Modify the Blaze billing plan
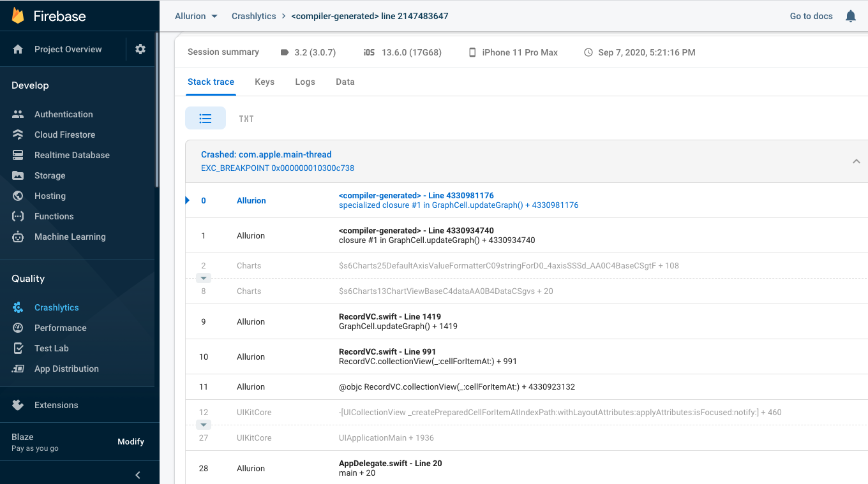Viewport: 868px width, 484px height. pos(131,441)
